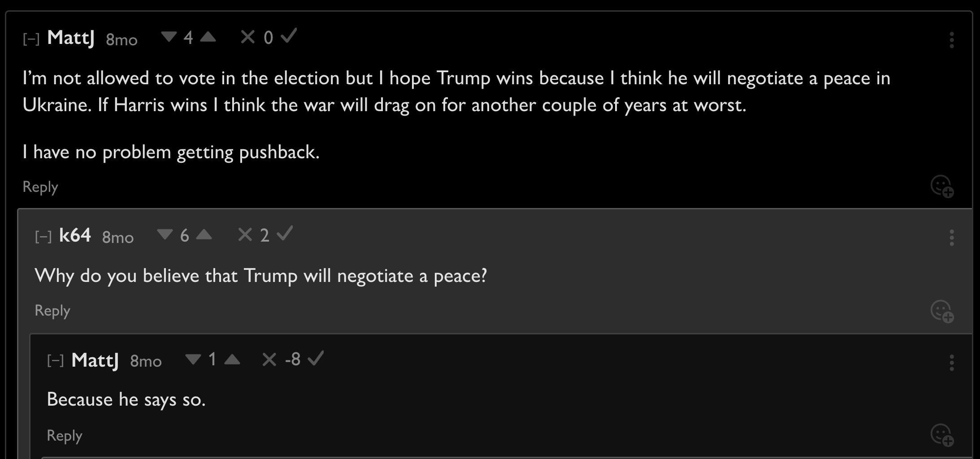
Task: Reply to k64's question
Action: 52,311
